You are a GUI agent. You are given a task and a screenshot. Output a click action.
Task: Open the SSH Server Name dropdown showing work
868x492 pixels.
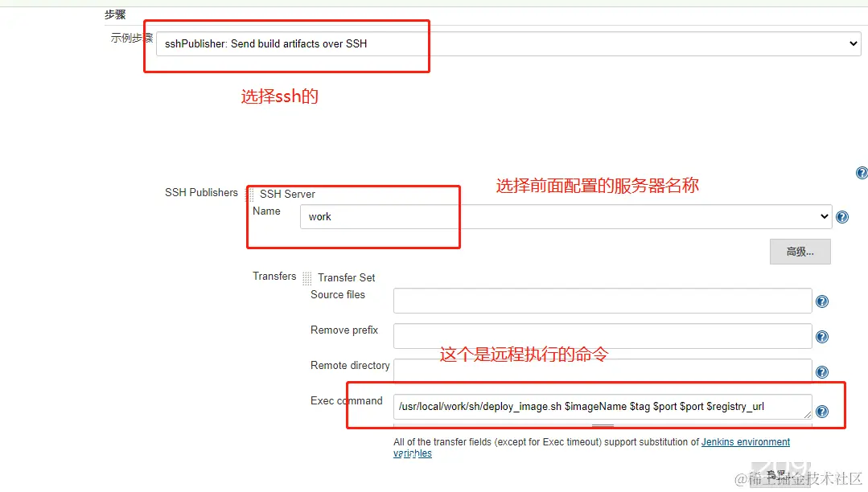click(566, 216)
